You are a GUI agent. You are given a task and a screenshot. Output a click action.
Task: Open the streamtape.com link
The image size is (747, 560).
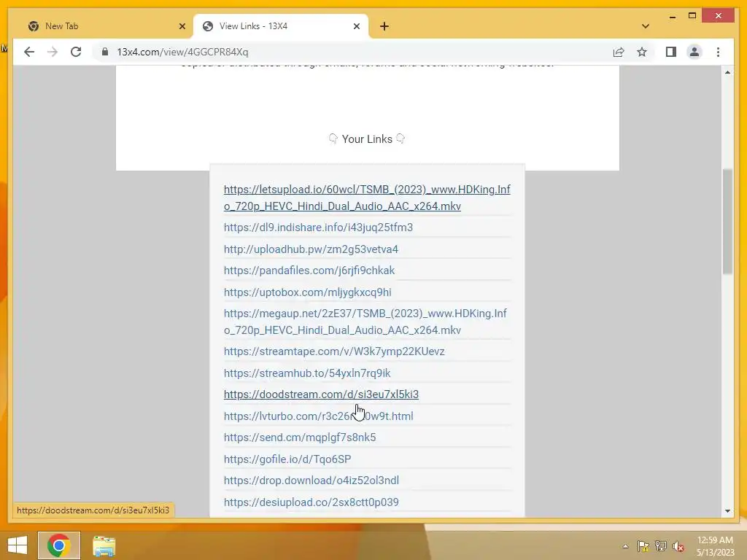click(x=334, y=351)
